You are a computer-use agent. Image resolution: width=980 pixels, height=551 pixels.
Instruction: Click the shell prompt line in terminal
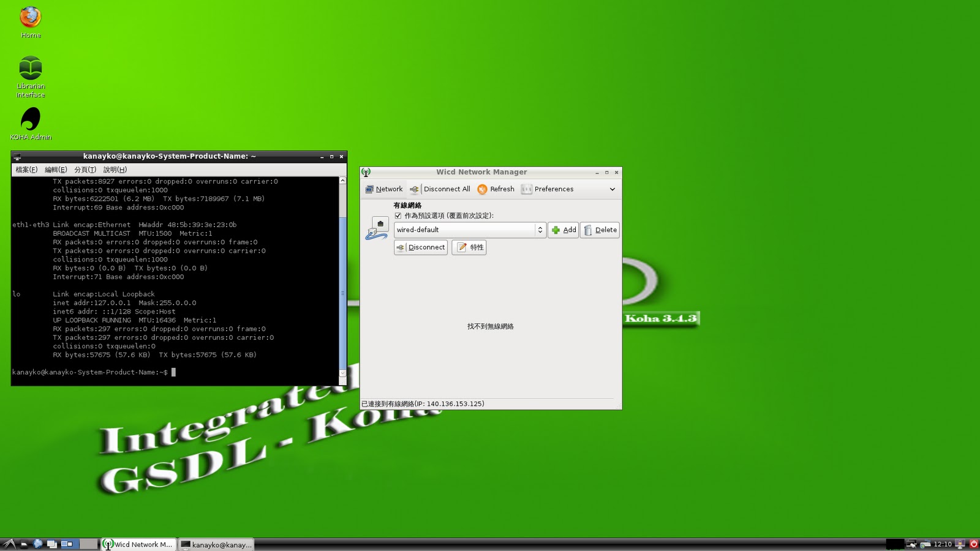94,372
